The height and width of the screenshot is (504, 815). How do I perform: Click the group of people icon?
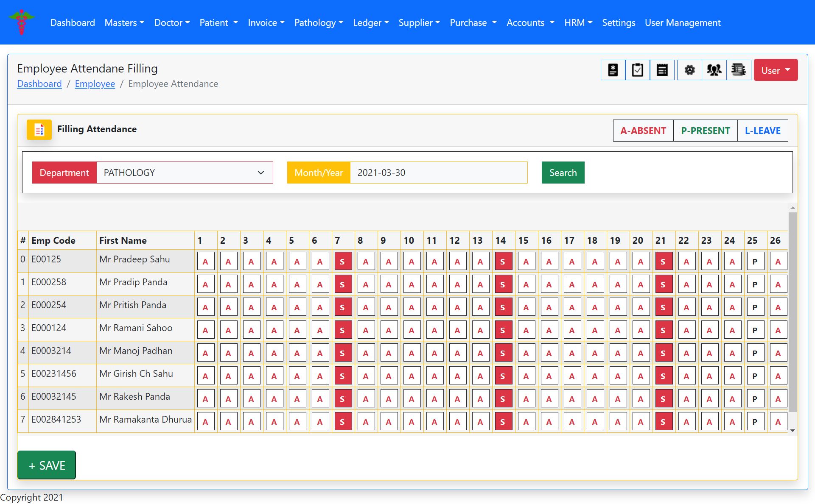pyautogui.click(x=714, y=70)
